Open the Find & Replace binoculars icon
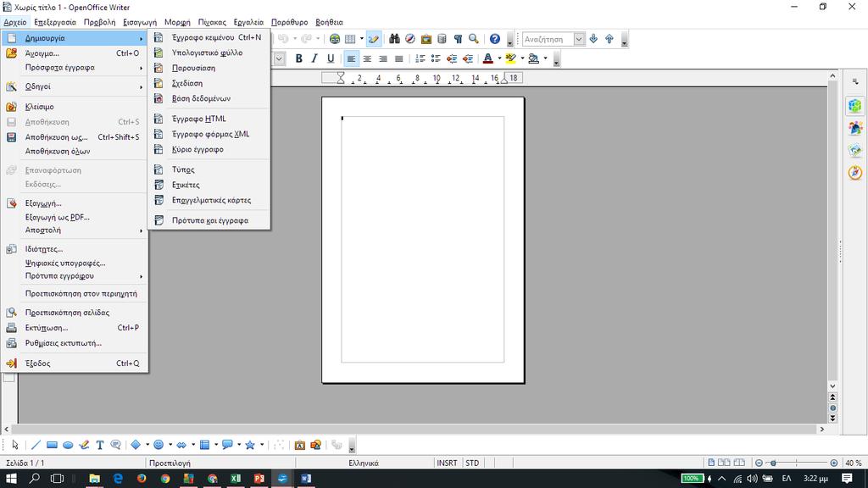The height and width of the screenshot is (488, 868). click(394, 39)
